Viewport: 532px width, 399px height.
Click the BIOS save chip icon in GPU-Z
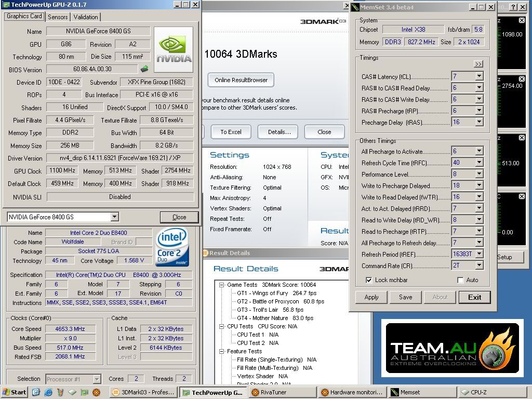coord(144,69)
